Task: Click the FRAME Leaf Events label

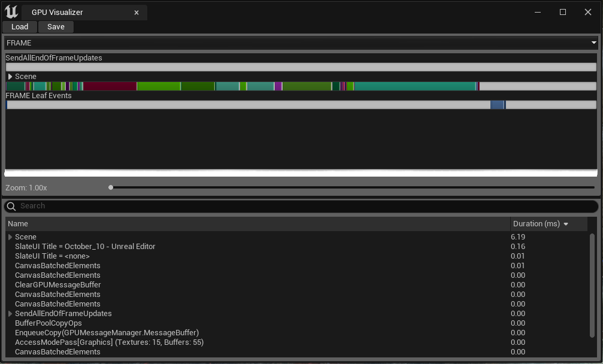Action: click(x=38, y=95)
